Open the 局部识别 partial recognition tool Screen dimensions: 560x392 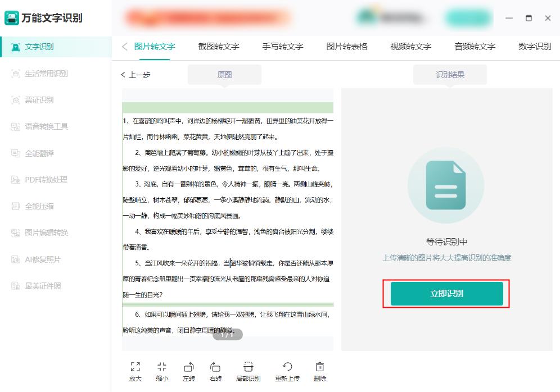[x=248, y=371]
